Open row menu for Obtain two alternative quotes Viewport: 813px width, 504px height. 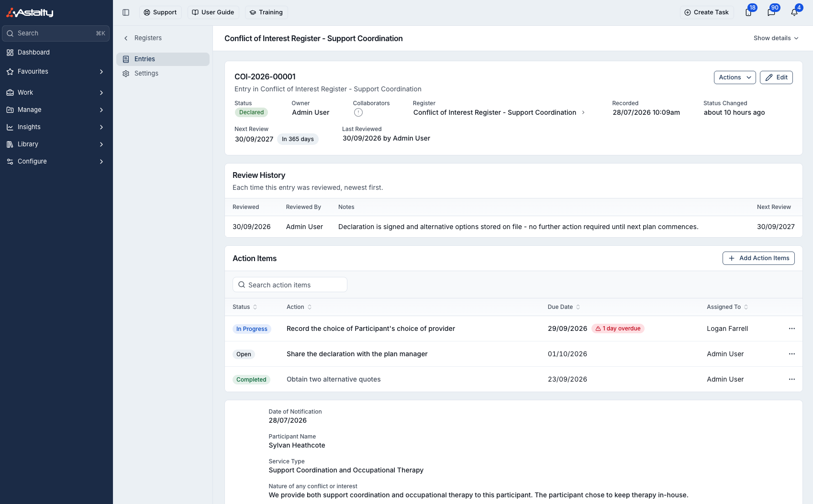coord(792,379)
